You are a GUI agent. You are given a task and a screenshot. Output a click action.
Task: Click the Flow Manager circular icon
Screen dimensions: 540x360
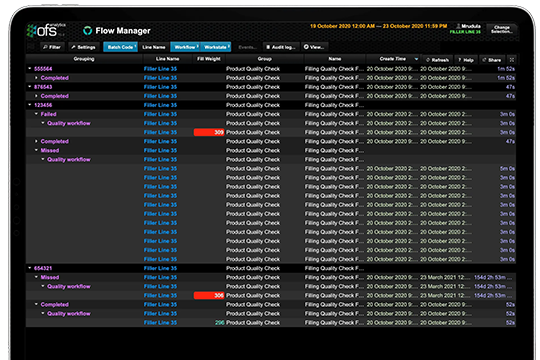[87, 31]
